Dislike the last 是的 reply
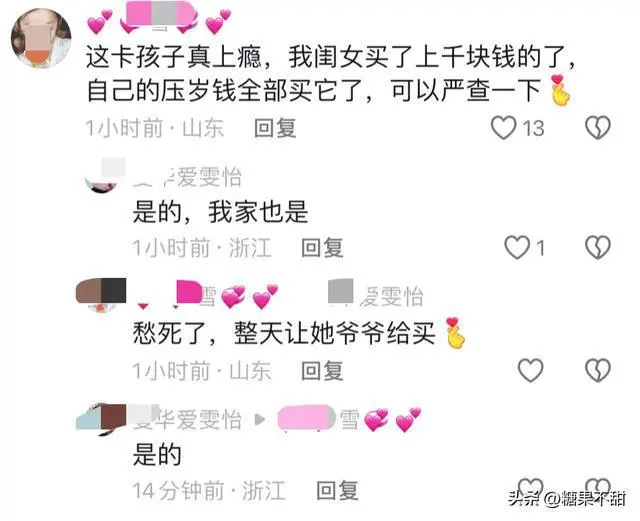This screenshot has height=521, width=640. (598, 488)
